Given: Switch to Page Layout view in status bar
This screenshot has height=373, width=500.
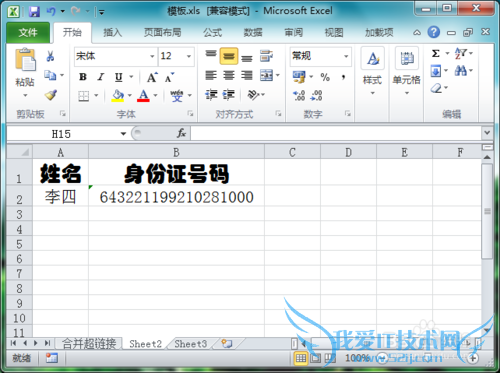Looking at the screenshot, I should (x=315, y=358).
